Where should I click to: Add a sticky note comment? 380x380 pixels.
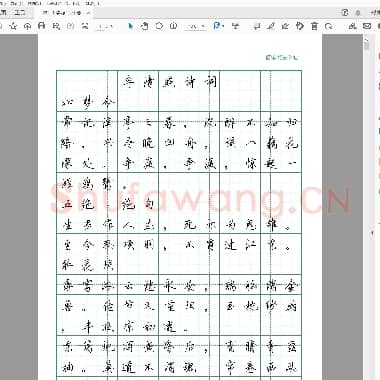[257, 26]
